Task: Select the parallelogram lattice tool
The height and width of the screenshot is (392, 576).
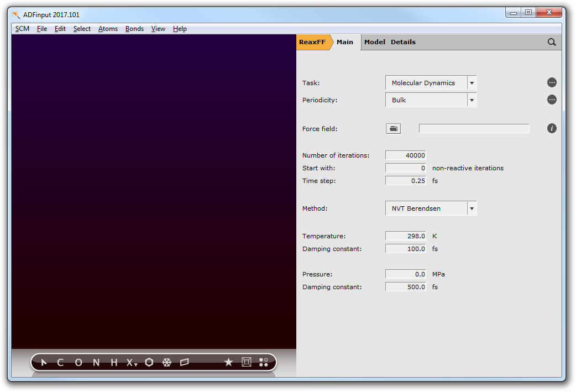Action: pyautogui.click(x=185, y=363)
